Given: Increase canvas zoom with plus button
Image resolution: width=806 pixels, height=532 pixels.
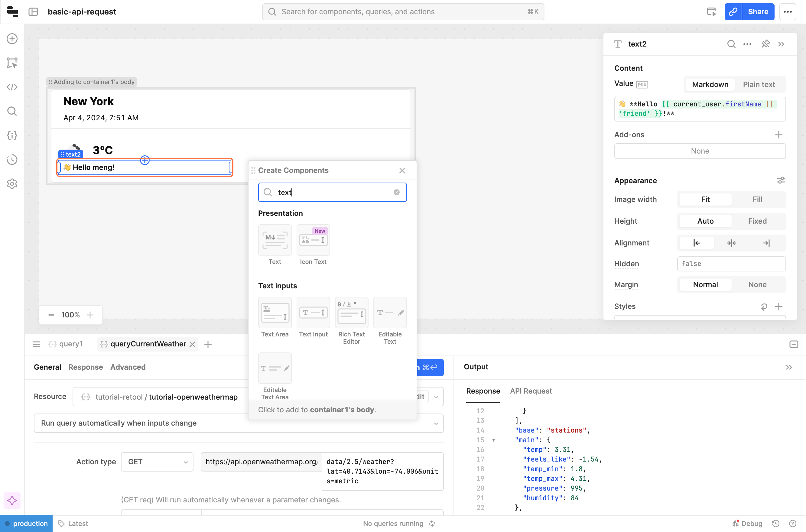Looking at the screenshot, I should pyautogui.click(x=90, y=315).
